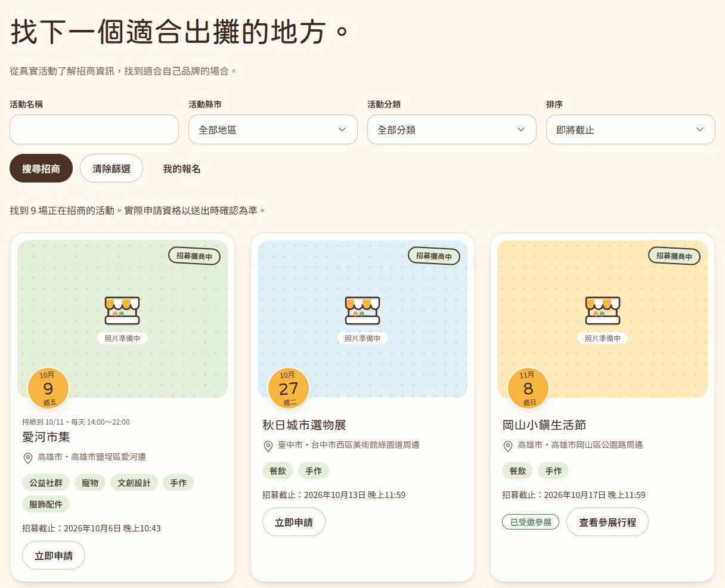Select the 餐飲 tag on 秋日城市選物展 card
Image resolution: width=725 pixels, height=588 pixels.
[x=278, y=471]
